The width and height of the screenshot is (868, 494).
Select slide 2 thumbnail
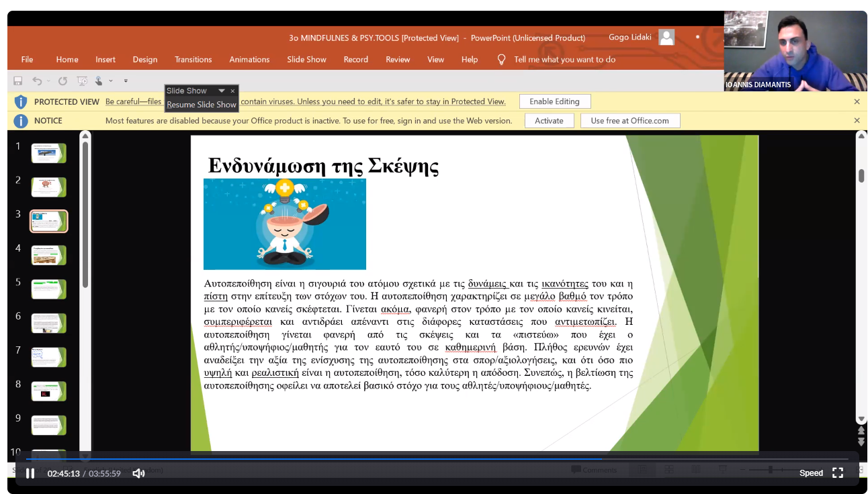tap(48, 187)
